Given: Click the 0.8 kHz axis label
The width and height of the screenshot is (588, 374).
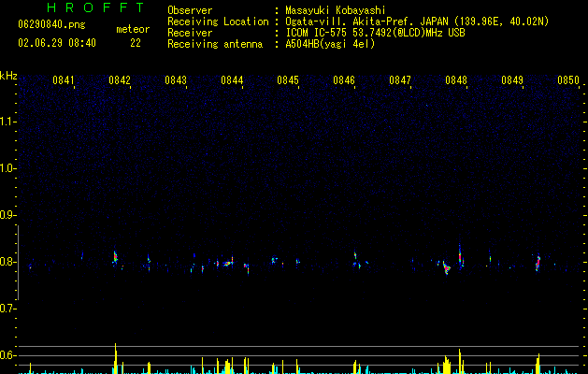Looking at the screenshot, I should click(x=7, y=262).
